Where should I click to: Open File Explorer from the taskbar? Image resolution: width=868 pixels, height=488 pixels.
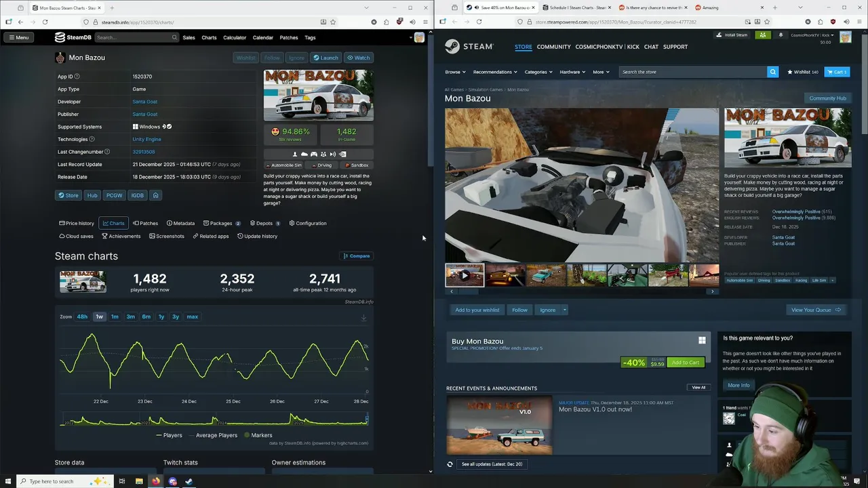point(139,481)
